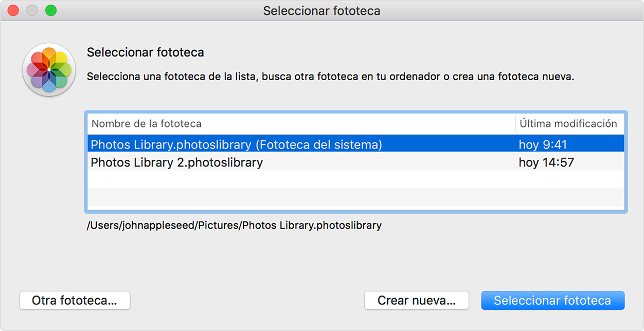Click the hoy 9:41 modification time cell
Image resolution: width=644 pixels, height=331 pixels.
(x=543, y=144)
